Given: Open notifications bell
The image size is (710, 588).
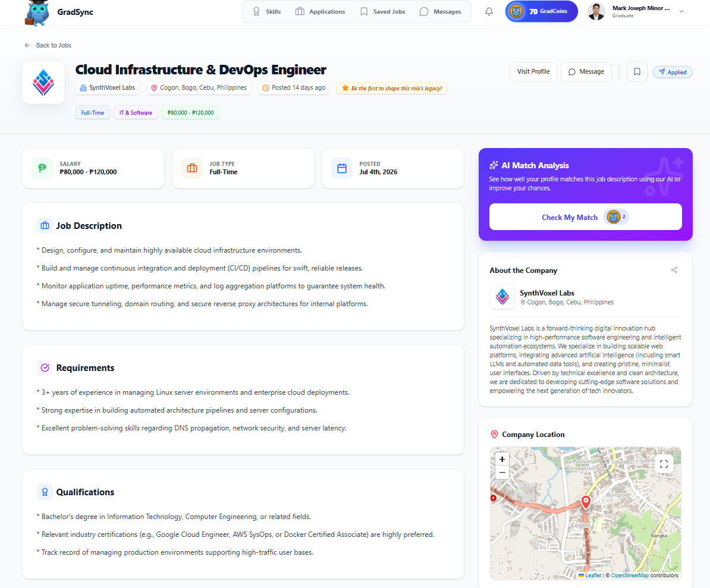Looking at the screenshot, I should [x=489, y=12].
